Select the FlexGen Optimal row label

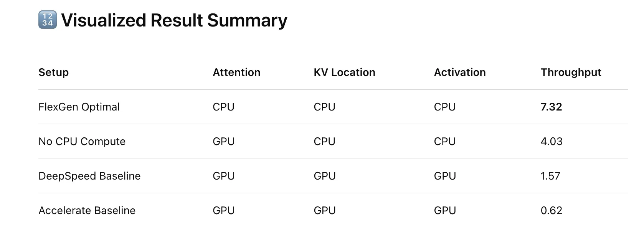(x=79, y=107)
